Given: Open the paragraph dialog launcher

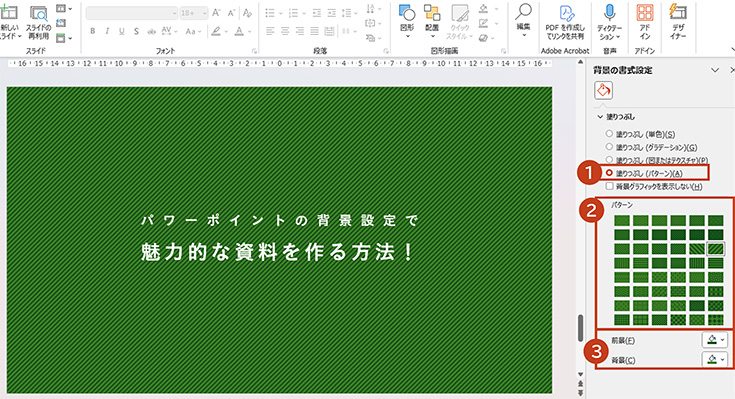Looking at the screenshot, I should (x=386, y=51).
